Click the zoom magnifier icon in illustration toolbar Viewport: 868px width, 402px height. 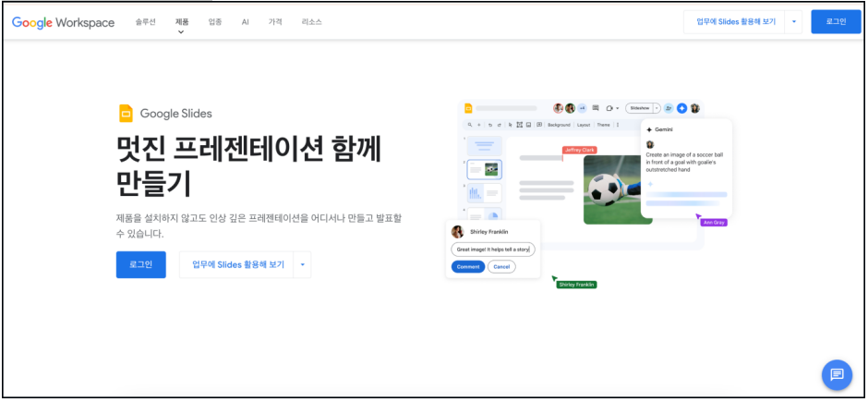pos(470,125)
